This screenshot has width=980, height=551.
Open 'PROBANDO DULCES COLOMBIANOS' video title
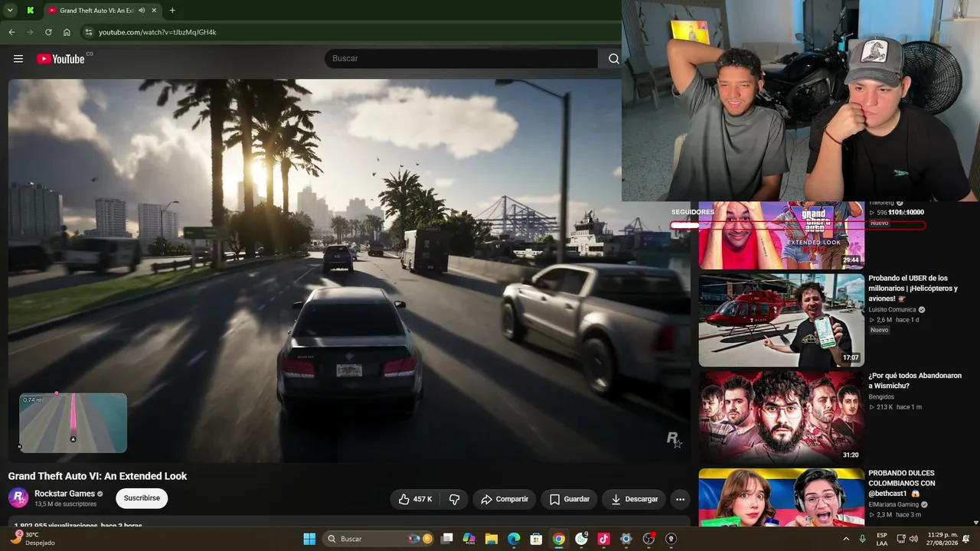click(x=902, y=484)
